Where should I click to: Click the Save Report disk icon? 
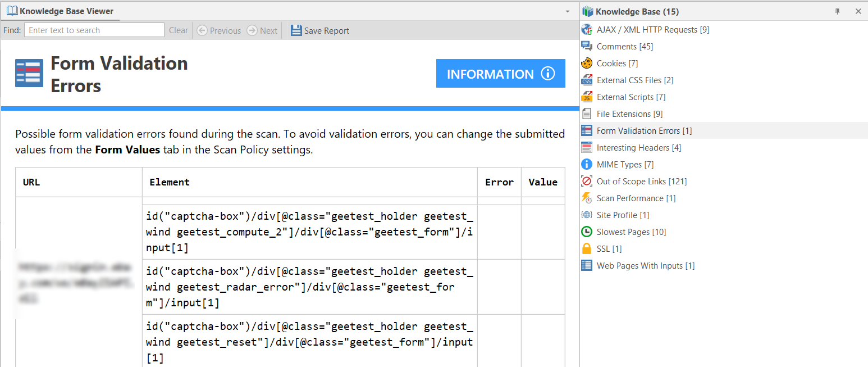(296, 30)
